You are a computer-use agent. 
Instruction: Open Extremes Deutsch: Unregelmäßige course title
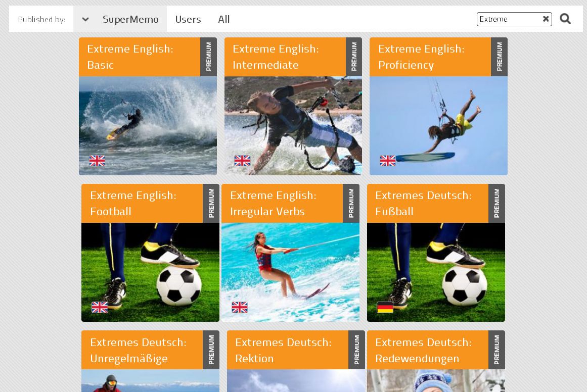138,351
